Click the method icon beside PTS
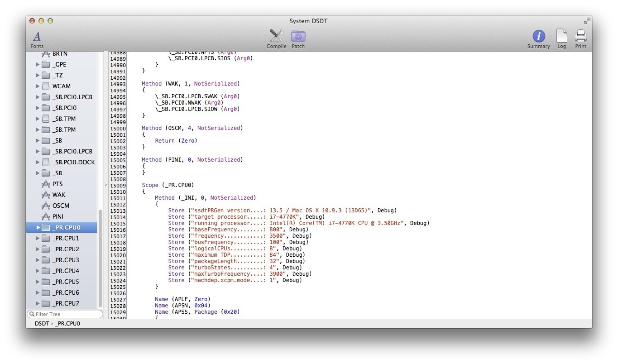The image size is (618, 364). click(45, 184)
